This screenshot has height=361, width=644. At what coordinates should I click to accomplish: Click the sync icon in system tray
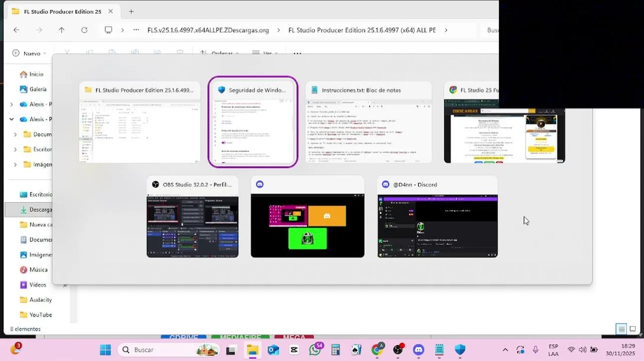(x=520, y=349)
